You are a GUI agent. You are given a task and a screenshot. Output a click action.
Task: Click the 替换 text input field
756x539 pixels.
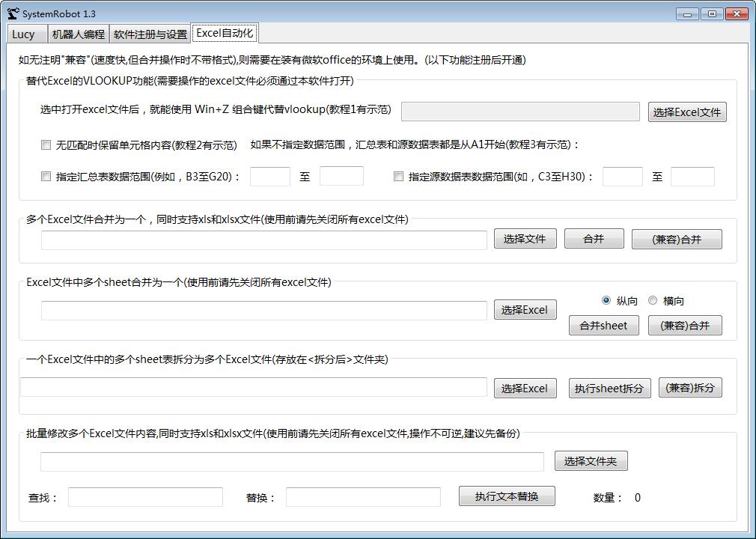pos(363,497)
